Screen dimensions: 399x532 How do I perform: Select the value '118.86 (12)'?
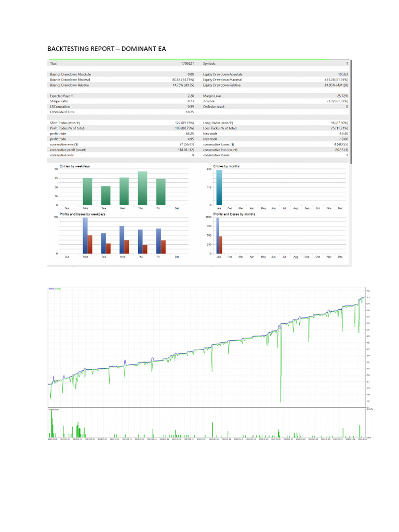[x=186, y=150]
